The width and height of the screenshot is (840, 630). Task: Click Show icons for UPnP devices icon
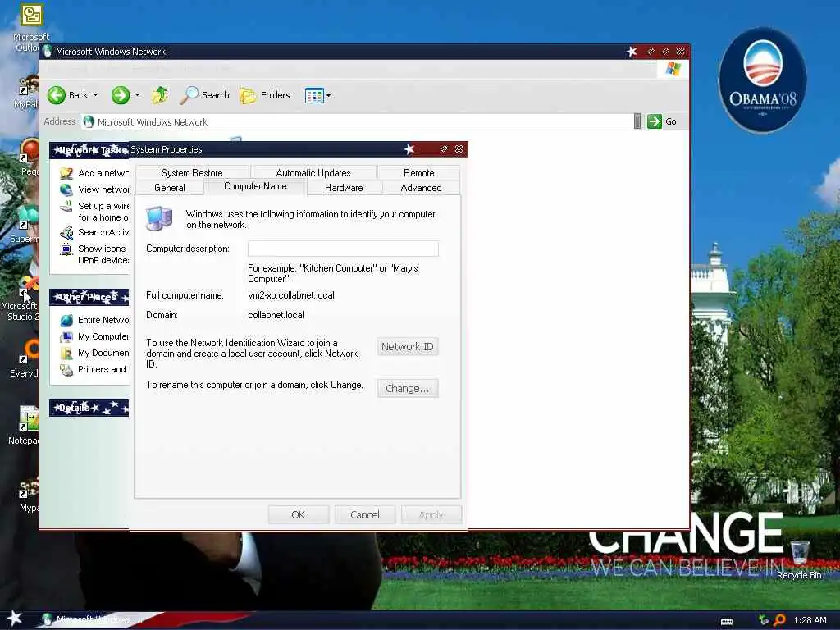click(66, 249)
